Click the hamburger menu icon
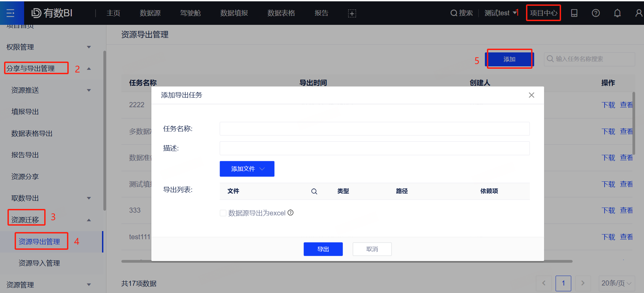The image size is (644, 293). (x=11, y=13)
